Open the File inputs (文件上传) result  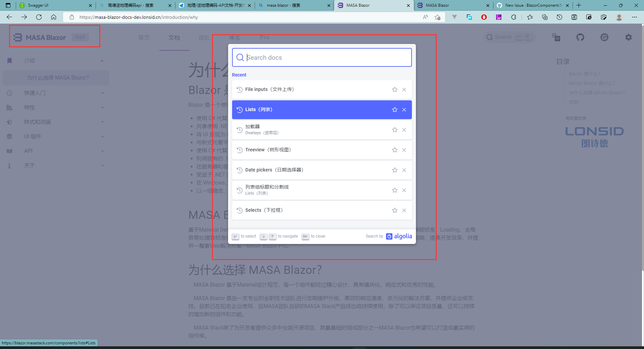[322, 90]
